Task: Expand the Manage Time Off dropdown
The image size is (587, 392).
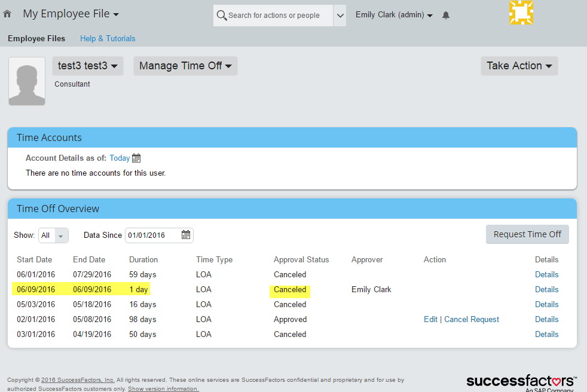Action: (x=185, y=66)
